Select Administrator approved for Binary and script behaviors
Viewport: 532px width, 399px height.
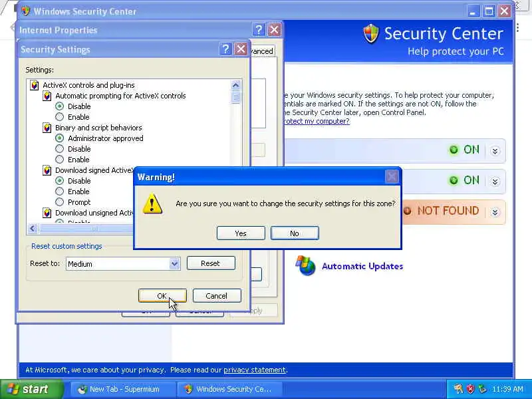click(59, 138)
